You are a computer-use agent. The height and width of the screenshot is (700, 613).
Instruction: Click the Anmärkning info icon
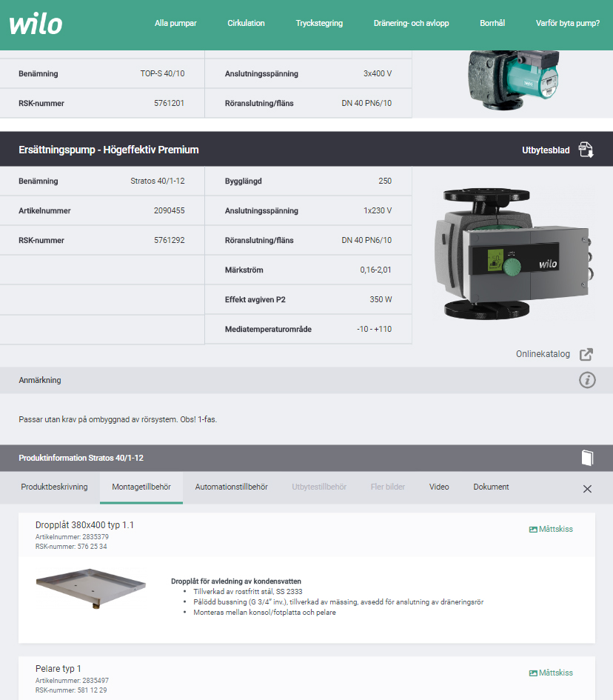click(x=587, y=380)
